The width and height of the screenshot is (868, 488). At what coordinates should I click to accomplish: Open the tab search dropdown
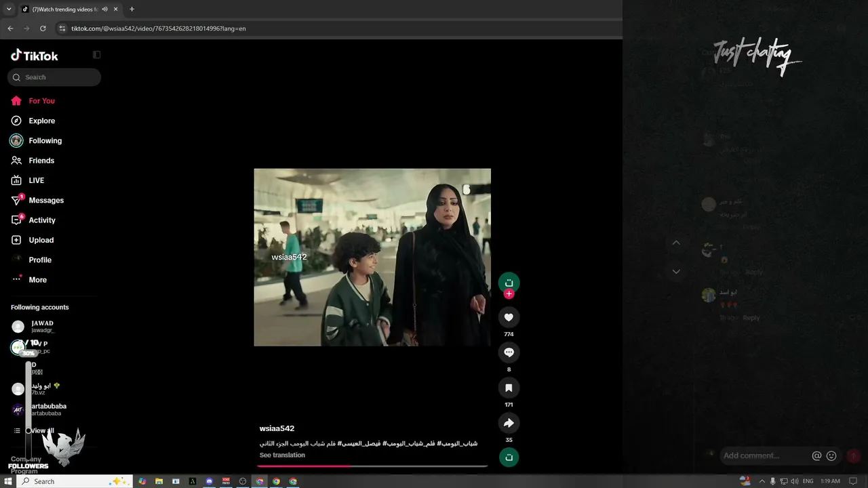(x=9, y=9)
